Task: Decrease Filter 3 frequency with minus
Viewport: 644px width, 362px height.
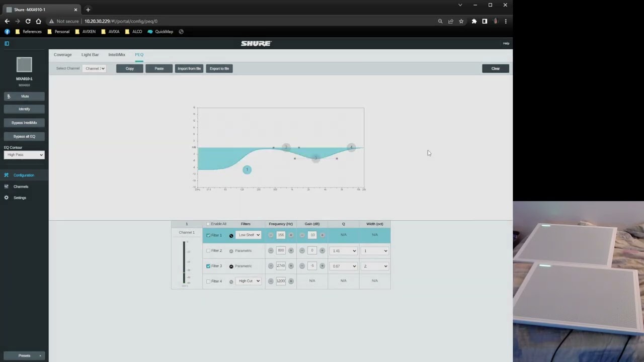Action: pos(271,266)
